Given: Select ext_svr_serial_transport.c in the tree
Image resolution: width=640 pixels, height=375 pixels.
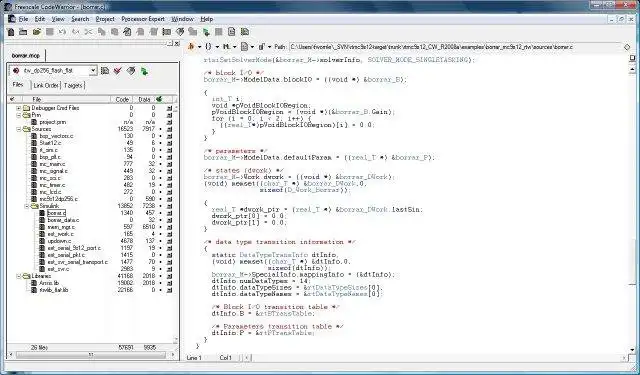Looking at the screenshot, I should coord(78,262).
